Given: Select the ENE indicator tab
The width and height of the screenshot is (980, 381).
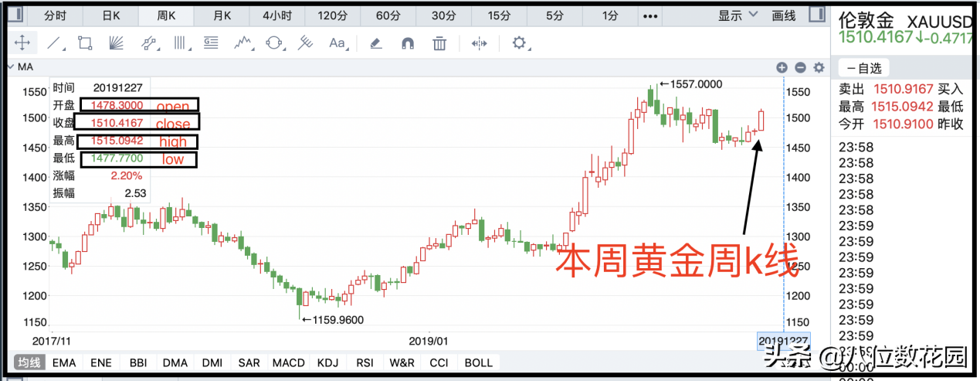Looking at the screenshot, I should coord(100,362).
